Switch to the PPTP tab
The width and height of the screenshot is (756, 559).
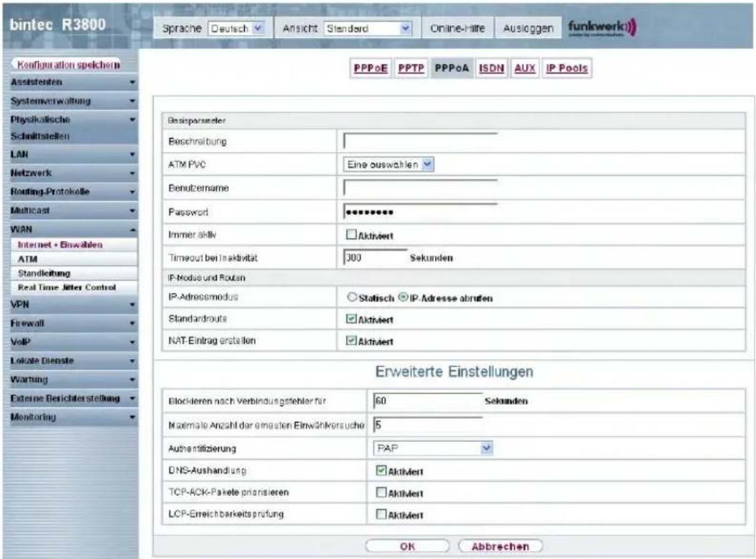point(411,68)
